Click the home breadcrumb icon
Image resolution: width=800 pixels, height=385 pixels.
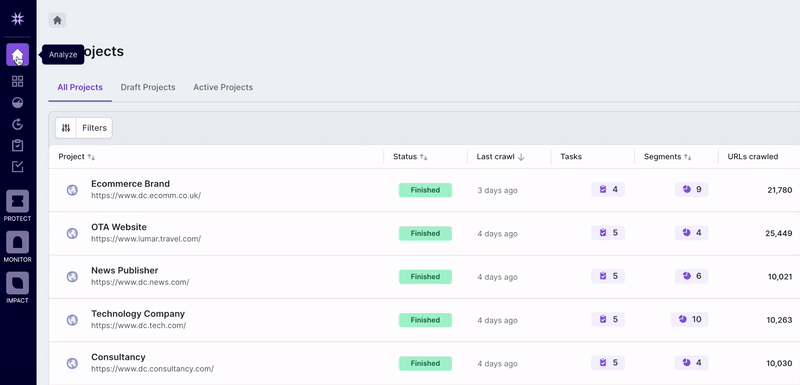57,20
